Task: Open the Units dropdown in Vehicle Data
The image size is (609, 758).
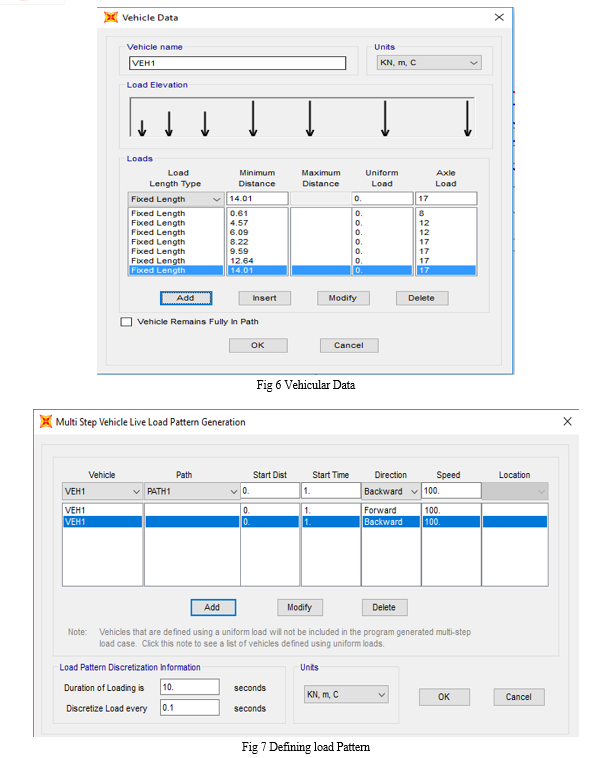Action: point(429,63)
